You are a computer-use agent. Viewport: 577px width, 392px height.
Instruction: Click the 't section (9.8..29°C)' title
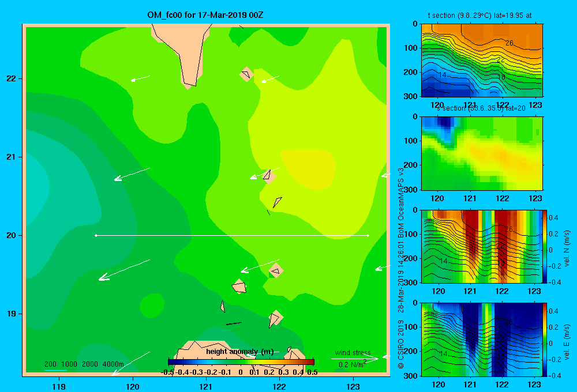coord(479,16)
